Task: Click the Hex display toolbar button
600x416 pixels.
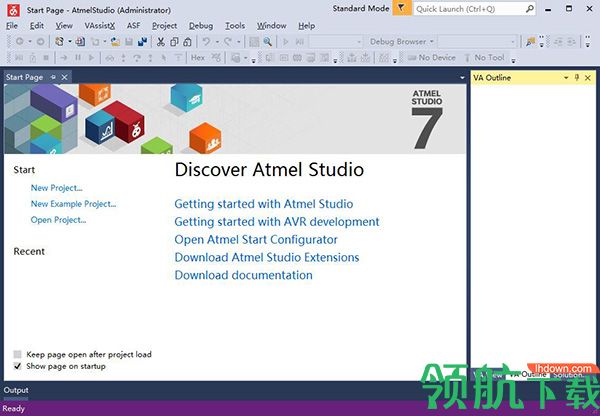Action: (198, 57)
